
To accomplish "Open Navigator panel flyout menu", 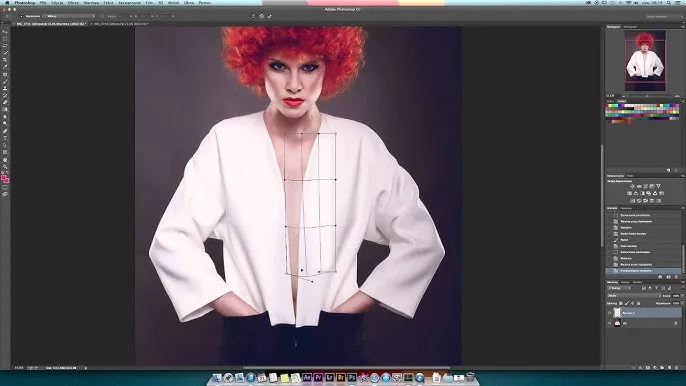I will coord(683,27).
